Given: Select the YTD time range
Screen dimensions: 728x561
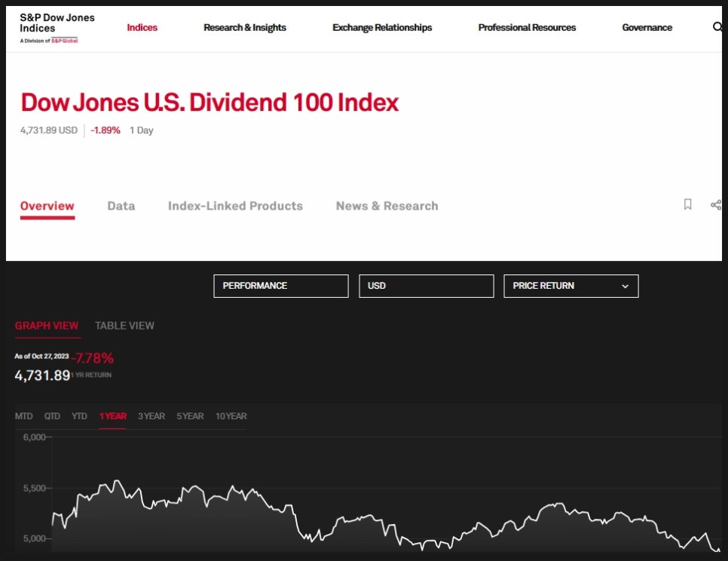Looking at the screenshot, I should tap(79, 416).
